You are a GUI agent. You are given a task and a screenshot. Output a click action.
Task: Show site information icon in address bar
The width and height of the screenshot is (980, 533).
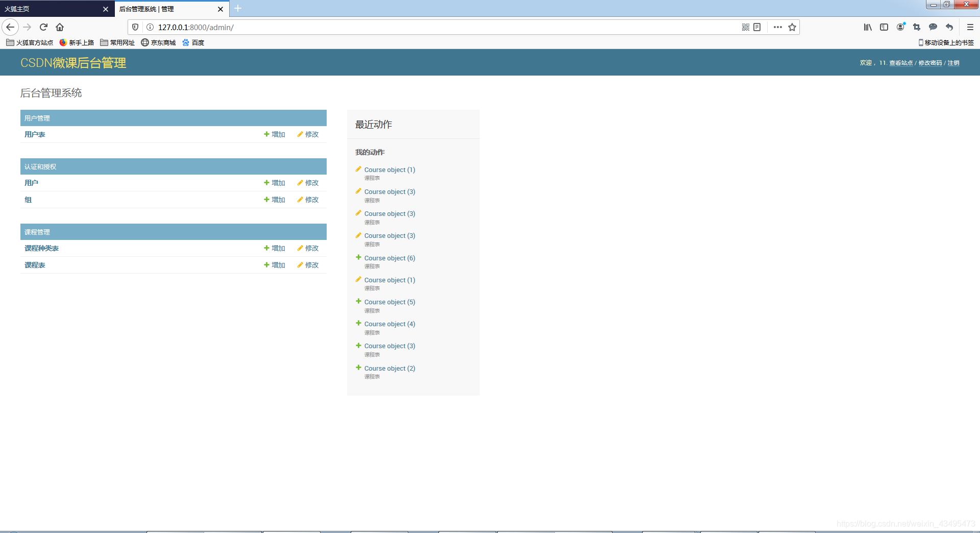tap(150, 27)
